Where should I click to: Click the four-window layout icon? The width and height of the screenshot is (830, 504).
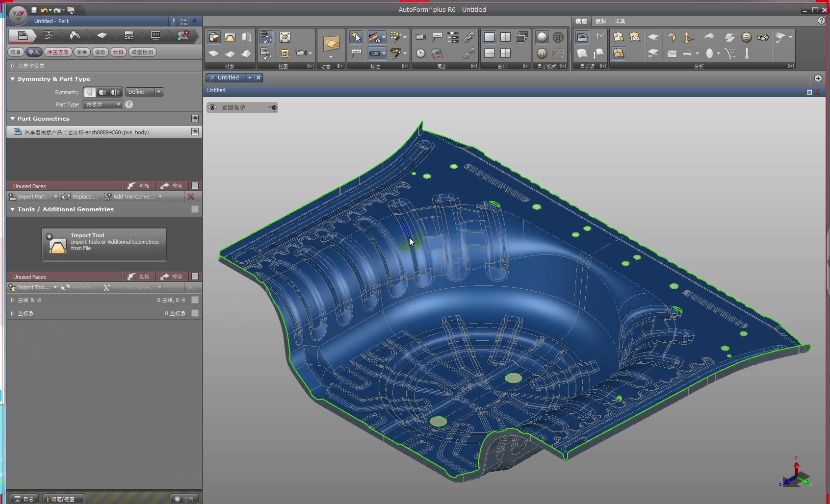coord(505,53)
